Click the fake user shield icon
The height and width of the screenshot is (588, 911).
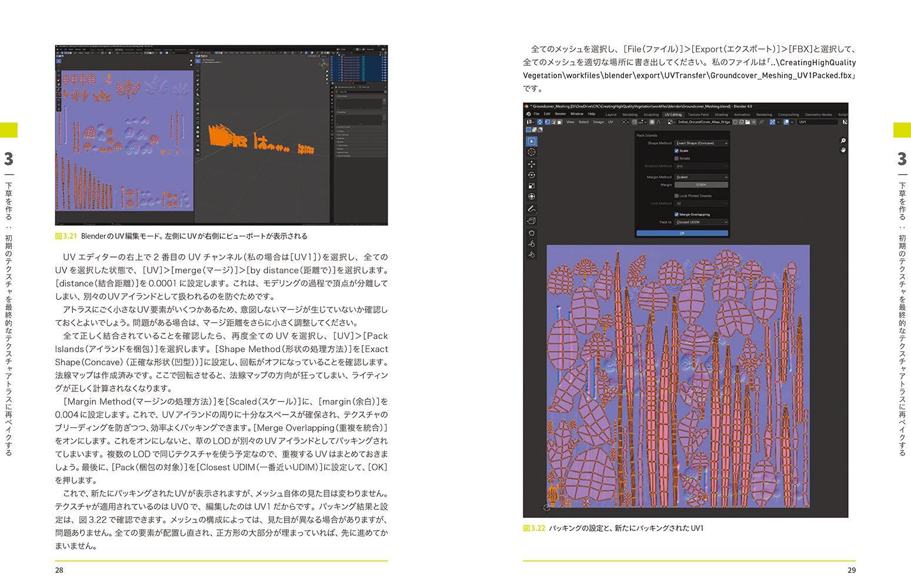coord(735,122)
